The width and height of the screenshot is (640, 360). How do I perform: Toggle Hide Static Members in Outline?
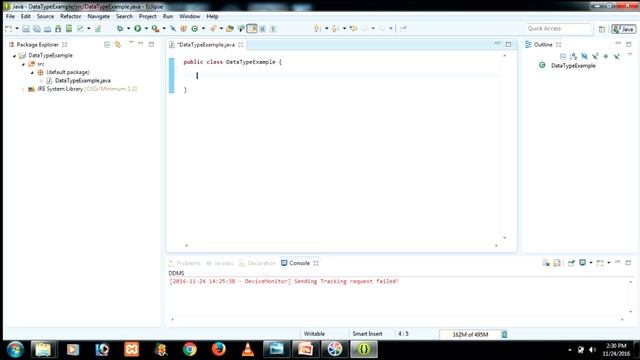595,56
